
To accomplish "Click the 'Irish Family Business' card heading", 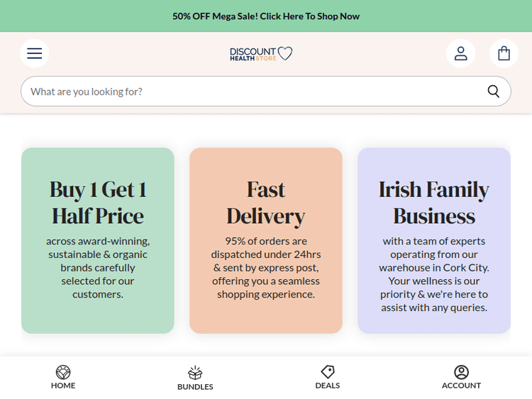I will pyautogui.click(x=433, y=203).
